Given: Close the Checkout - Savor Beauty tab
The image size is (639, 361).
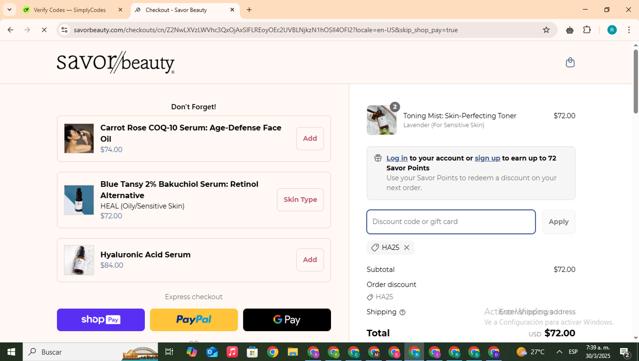Looking at the screenshot, I should [x=232, y=10].
